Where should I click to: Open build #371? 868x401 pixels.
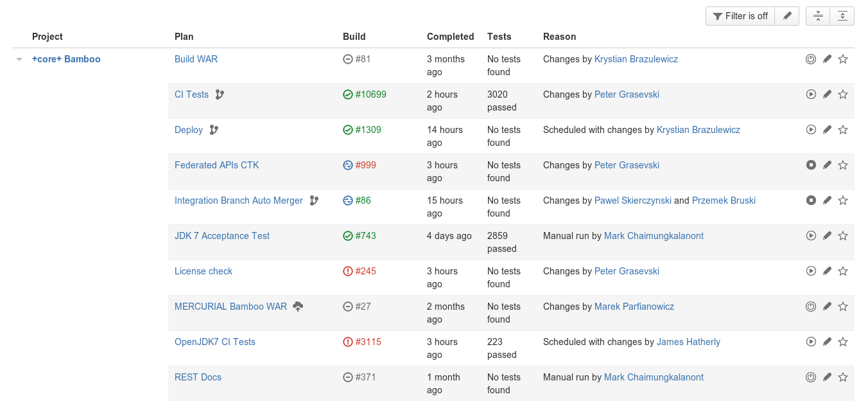click(365, 377)
